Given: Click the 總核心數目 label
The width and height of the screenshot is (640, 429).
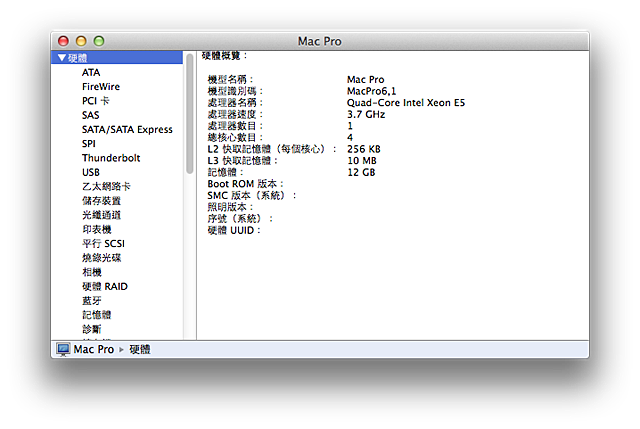Looking at the screenshot, I should [235, 138].
